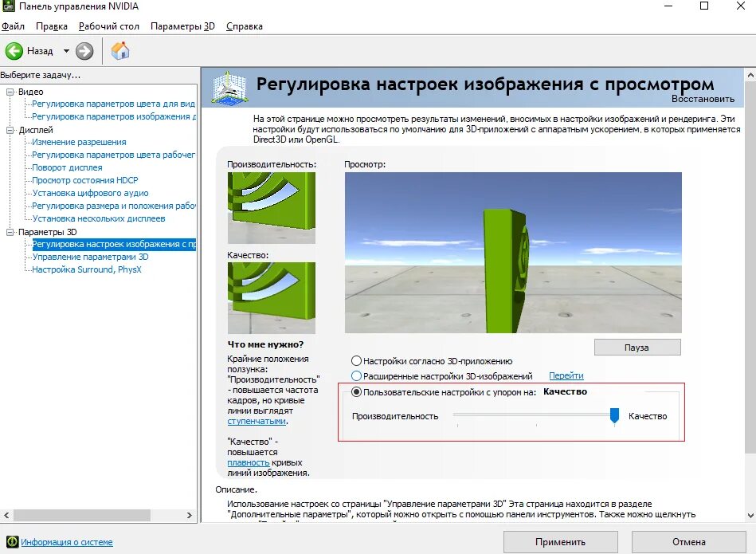756x554 pixels.
Task: Click the task tree's left scroll arrow
Action: (x=6, y=516)
